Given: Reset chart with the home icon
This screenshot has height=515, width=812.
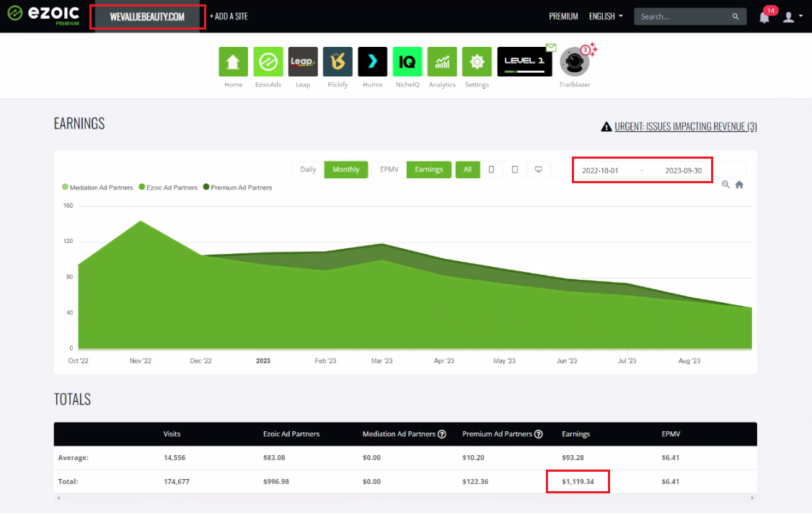Looking at the screenshot, I should (739, 185).
